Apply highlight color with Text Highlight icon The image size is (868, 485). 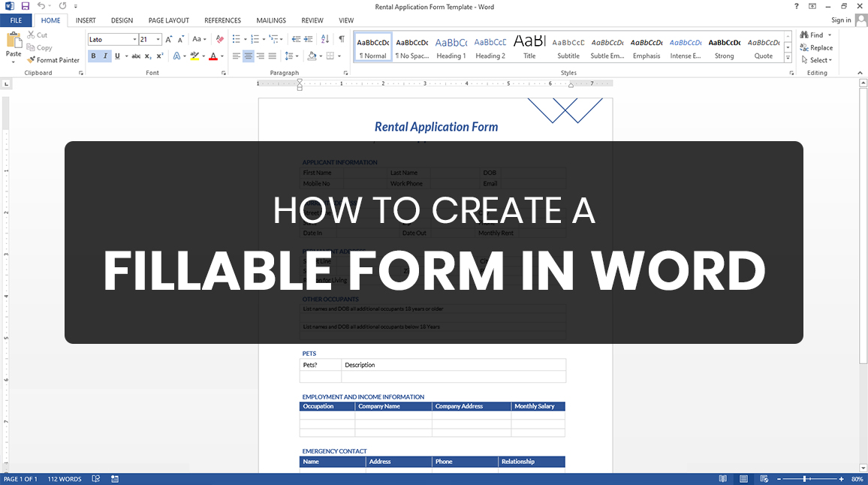click(x=194, y=56)
